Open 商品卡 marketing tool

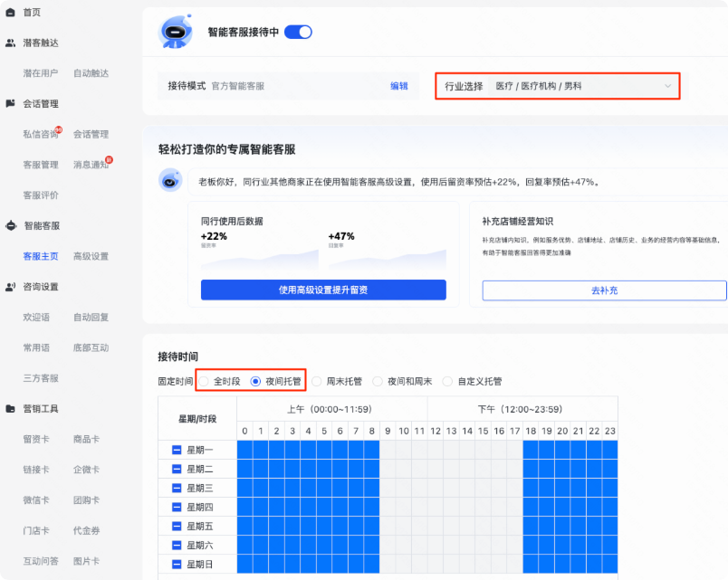(x=86, y=439)
